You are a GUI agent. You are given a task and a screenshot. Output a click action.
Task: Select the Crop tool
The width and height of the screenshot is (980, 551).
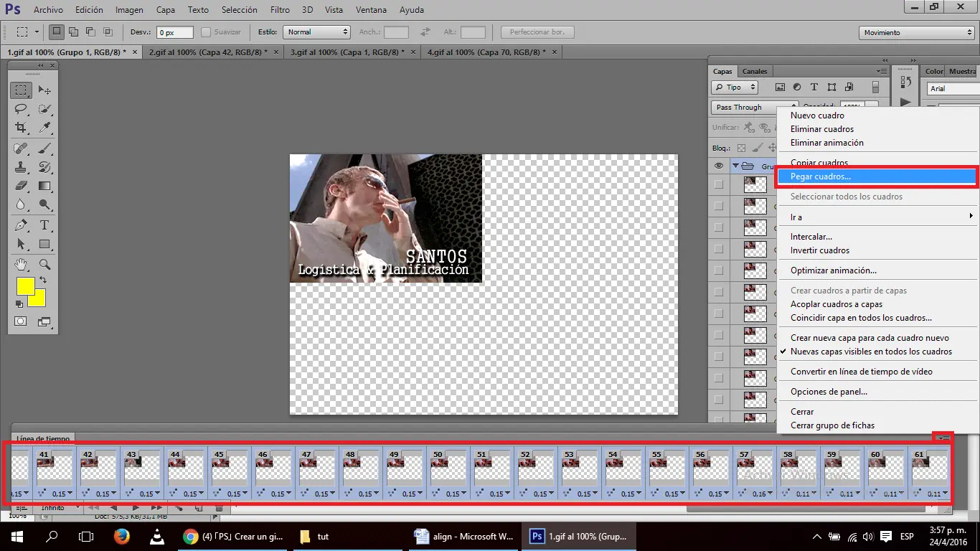click(x=22, y=128)
